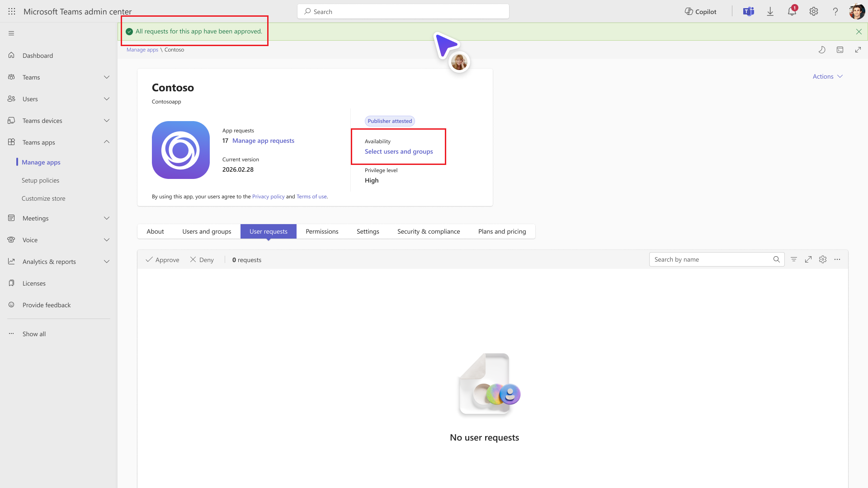Image resolution: width=868 pixels, height=488 pixels.
Task: Open more options ellipsis in requests toolbar
Action: (x=837, y=259)
